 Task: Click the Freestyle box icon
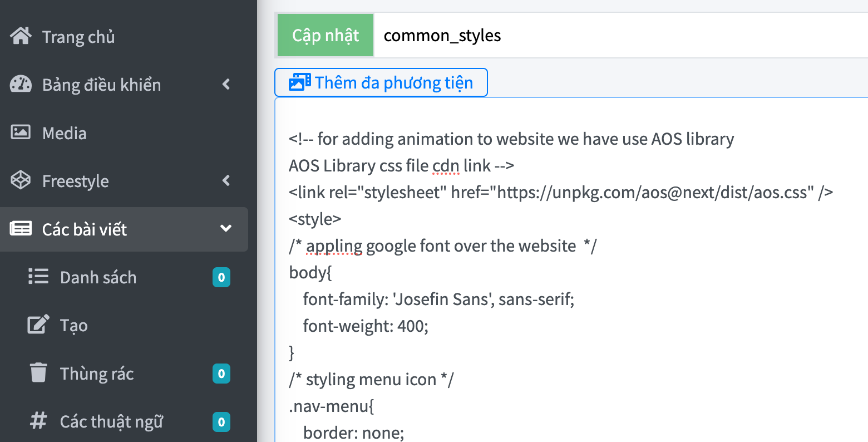pos(21,180)
